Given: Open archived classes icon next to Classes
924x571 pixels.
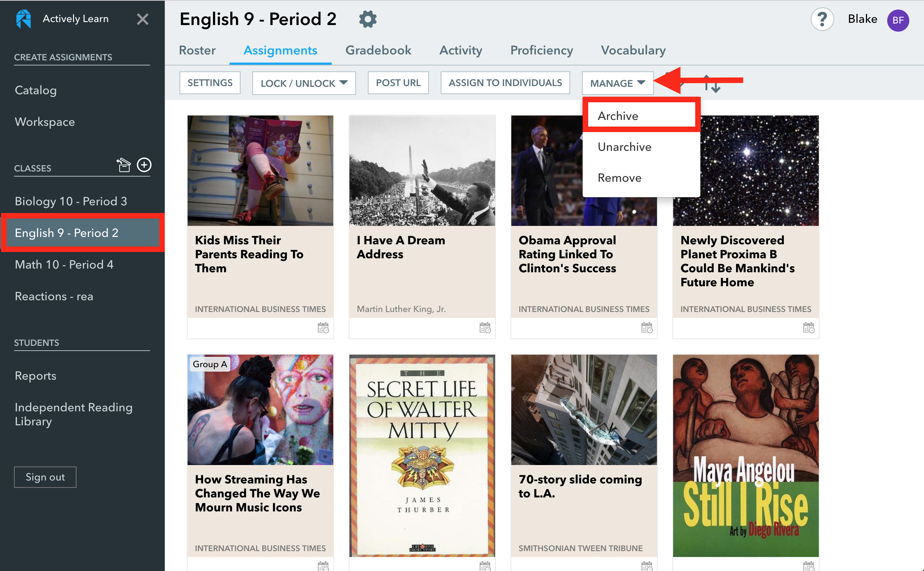Looking at the screenshot, I should tap(123, 165).
